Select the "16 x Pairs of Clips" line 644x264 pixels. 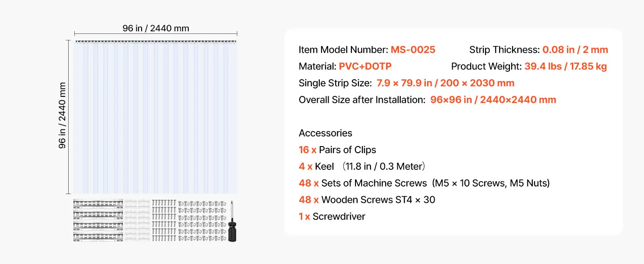tap(337, 150)
